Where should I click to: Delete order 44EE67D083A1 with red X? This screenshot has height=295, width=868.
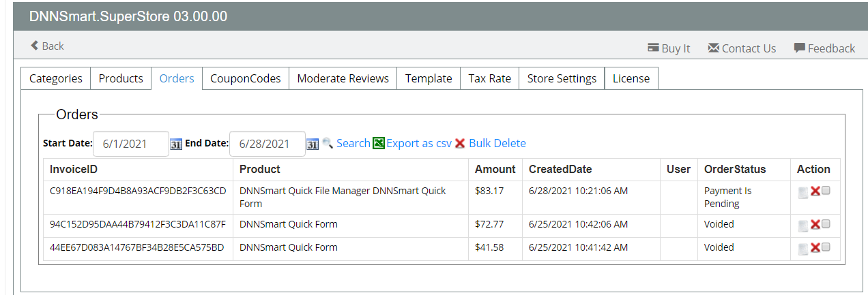(x=815, y=248)
